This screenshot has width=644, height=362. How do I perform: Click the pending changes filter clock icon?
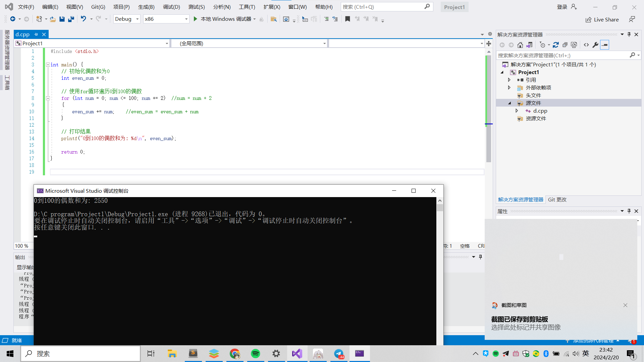pyautogui.click(x=542, y=45)
